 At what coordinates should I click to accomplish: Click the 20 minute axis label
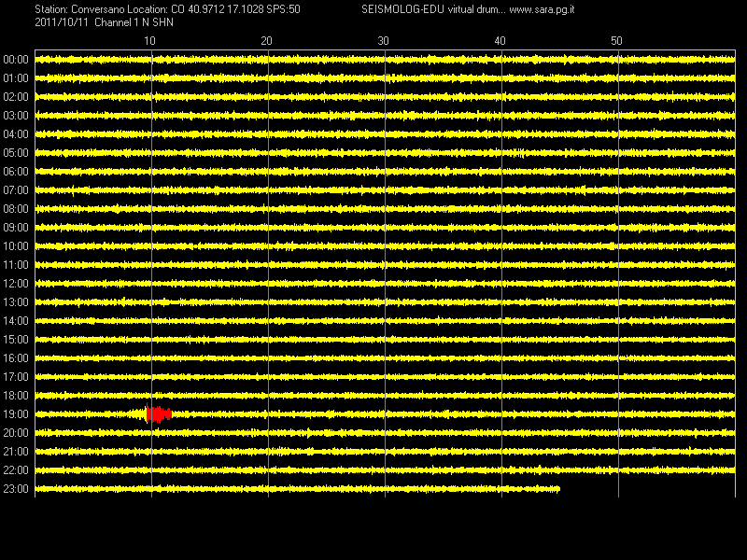click(266, 41)
